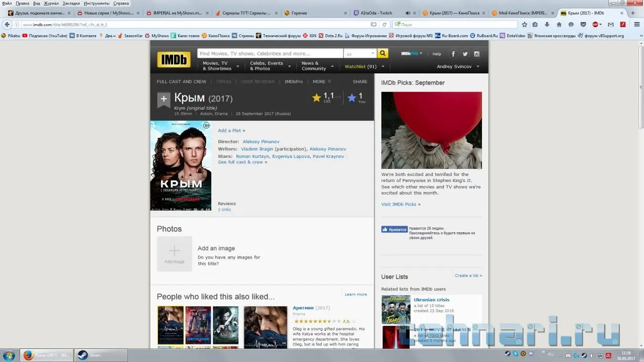
Task: Open the Andrey Svincov account menu
Action: (x=458, y=66)
